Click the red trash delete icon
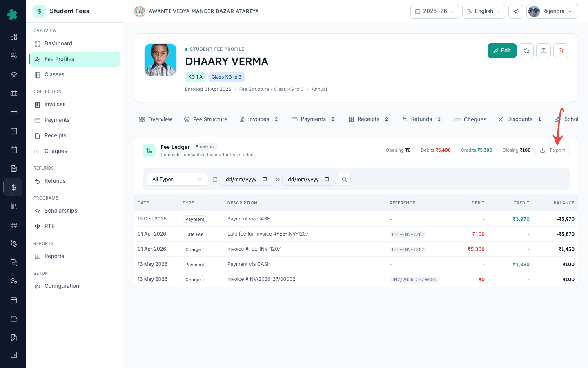The image size is (588, 368). click(561, 51)
